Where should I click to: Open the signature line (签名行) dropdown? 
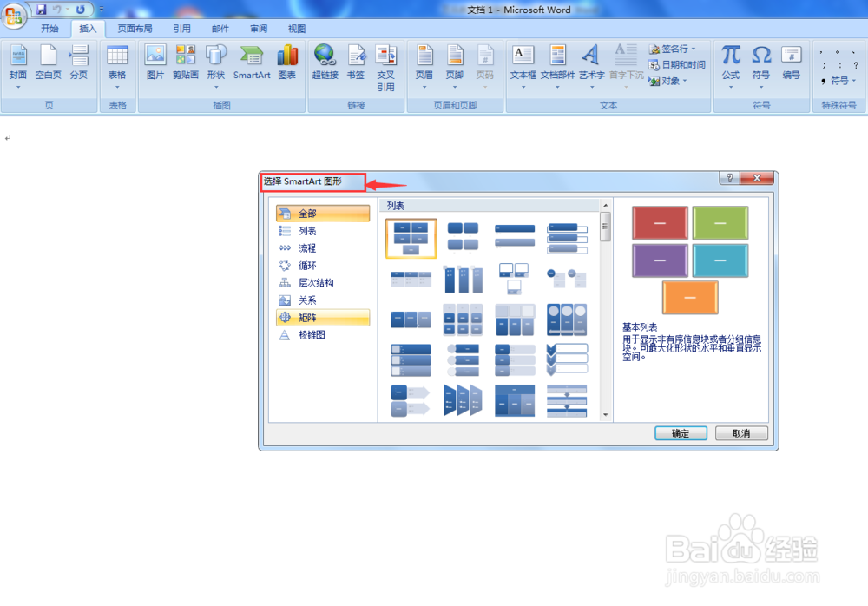pos(672,49)
